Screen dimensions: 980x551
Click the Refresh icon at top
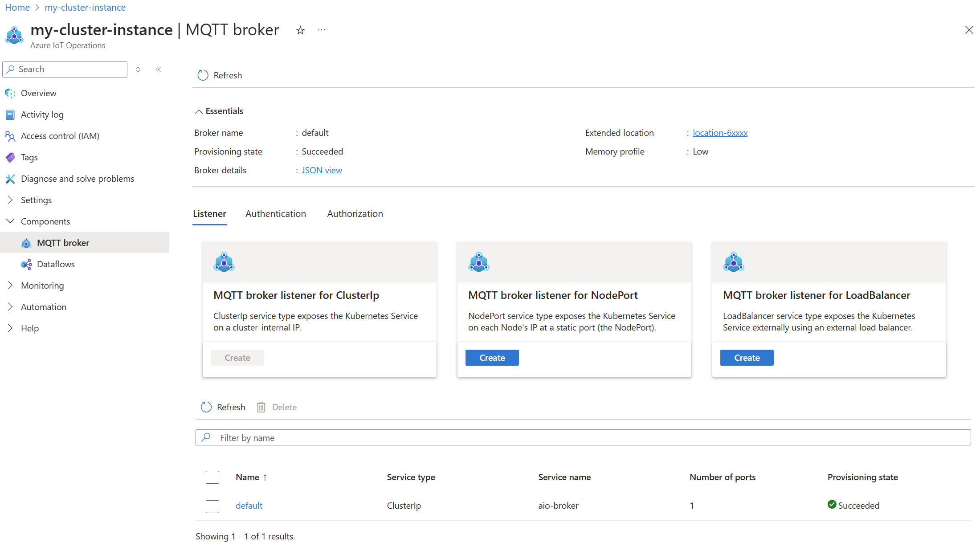(x=202, y=75)
